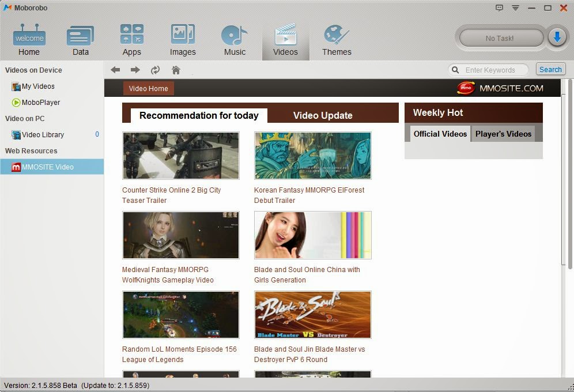Click the Videos on Device heading
The height and width of the screenshot is (392, 574).
[33, 70]
